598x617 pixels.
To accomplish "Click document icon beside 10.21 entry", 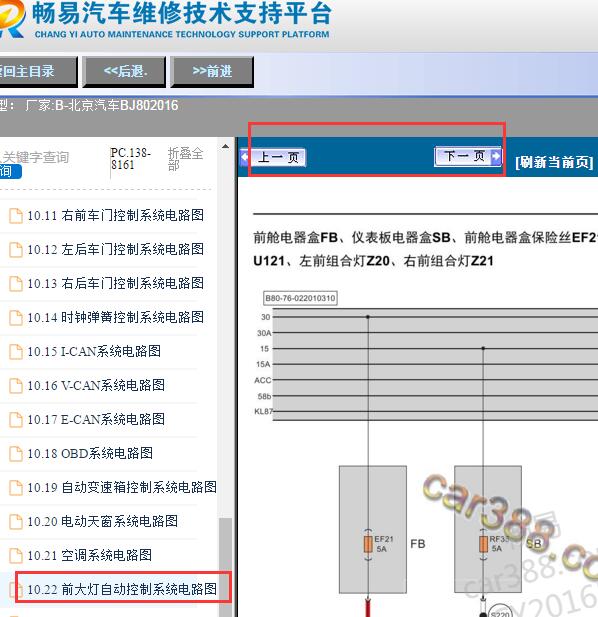I will point(16,556).
